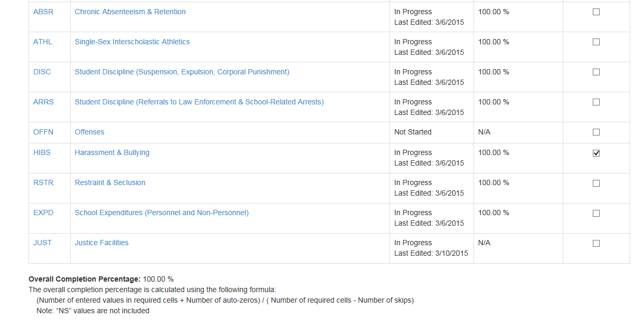Open Chronic Absenteeism & Retention link
Screen dimensions: 644x328
click(x=130, y=12)
